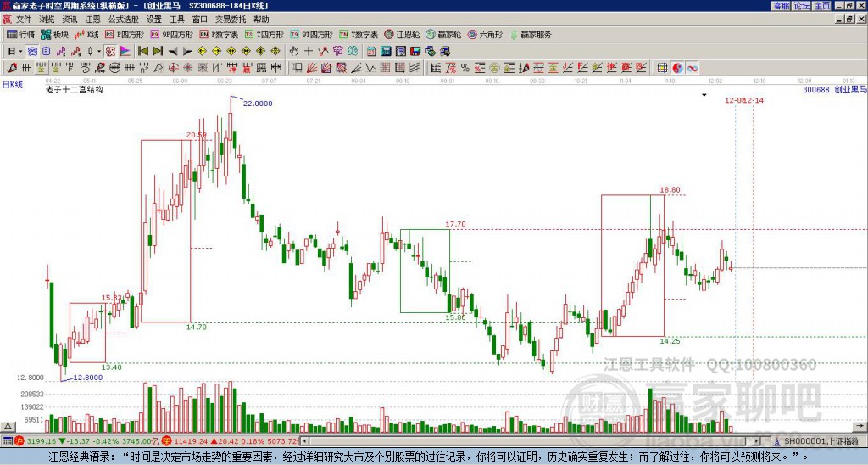Click the 板块 toolbar button
This screenshot has height=465, width=868.
click(54, 34)
